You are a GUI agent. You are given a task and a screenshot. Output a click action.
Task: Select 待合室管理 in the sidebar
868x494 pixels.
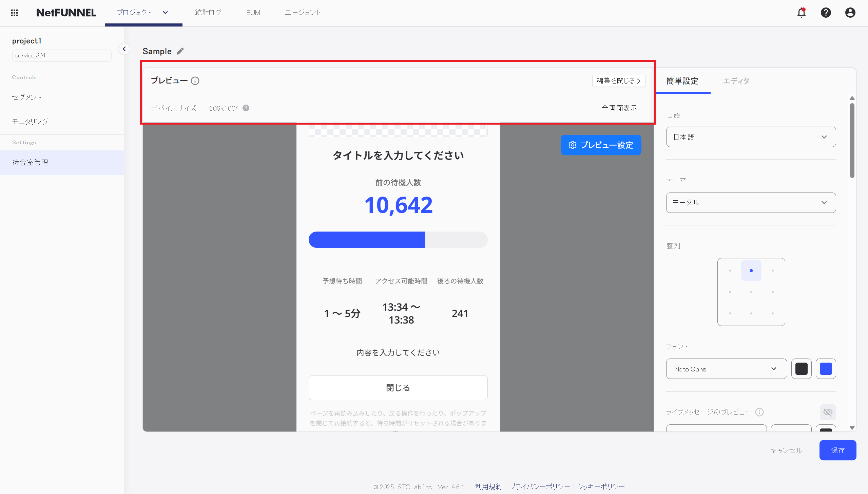click(x=30, y=162)
